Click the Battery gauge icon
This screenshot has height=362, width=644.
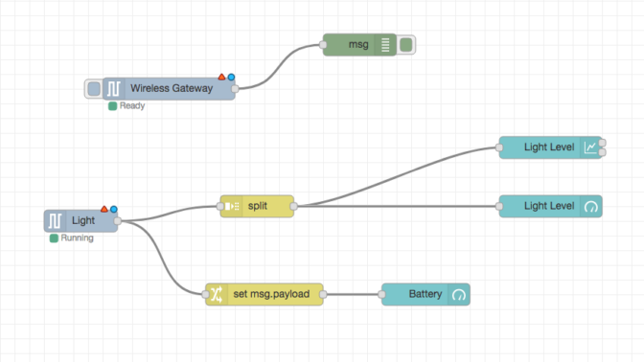tap(459, 295)
